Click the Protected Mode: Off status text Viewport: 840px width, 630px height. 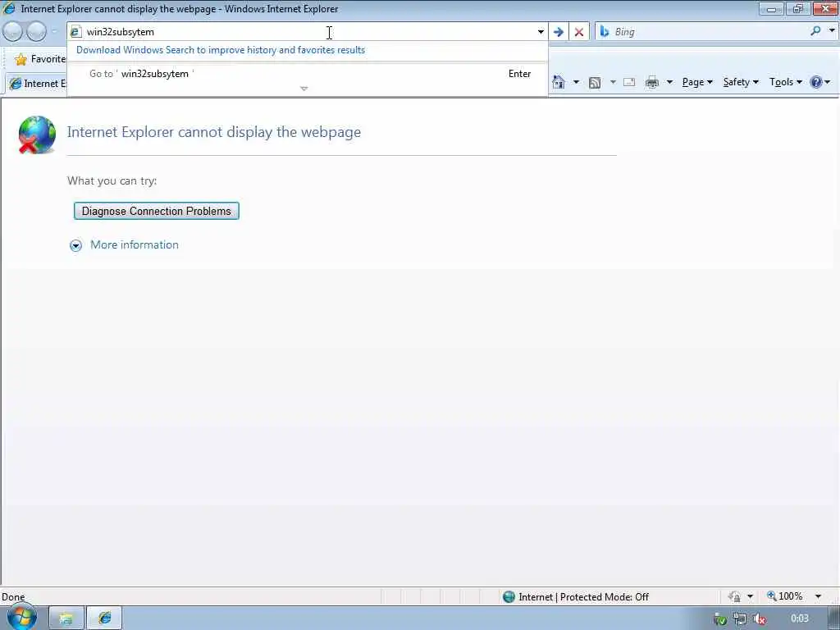605,597
